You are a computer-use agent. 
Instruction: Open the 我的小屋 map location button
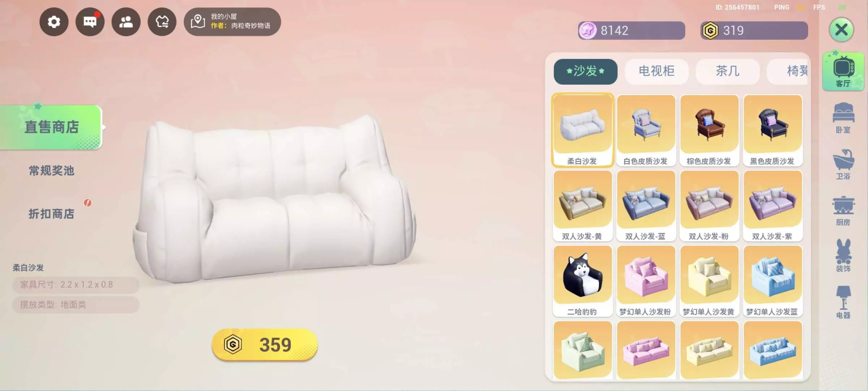point(232,22)
